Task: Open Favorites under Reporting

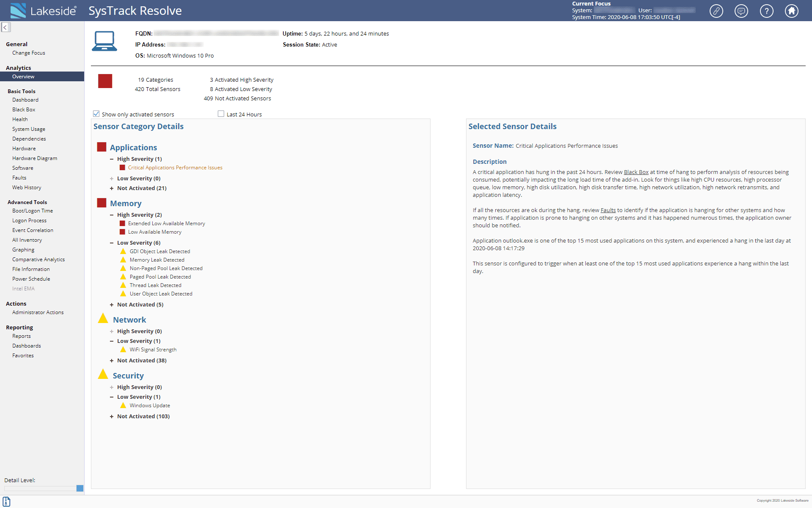Action: [23, 356]
